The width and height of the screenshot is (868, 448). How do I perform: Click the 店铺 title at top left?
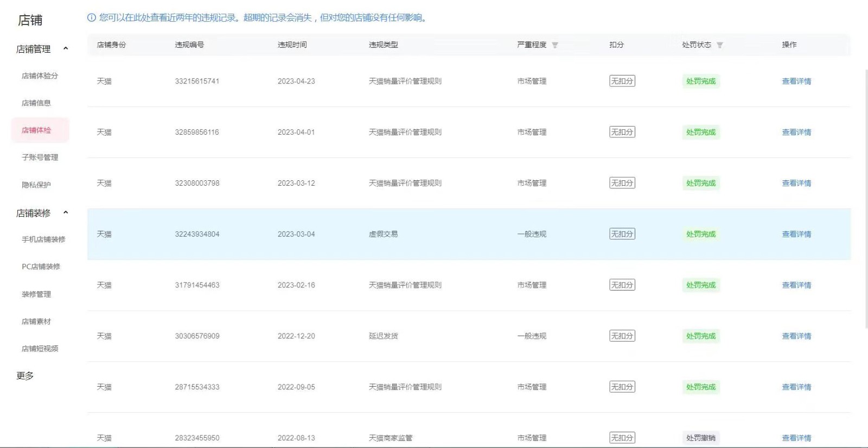30,21
